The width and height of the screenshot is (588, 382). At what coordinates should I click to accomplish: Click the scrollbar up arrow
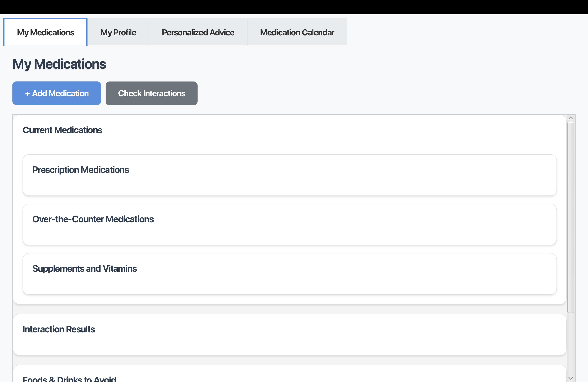[570, 118]
